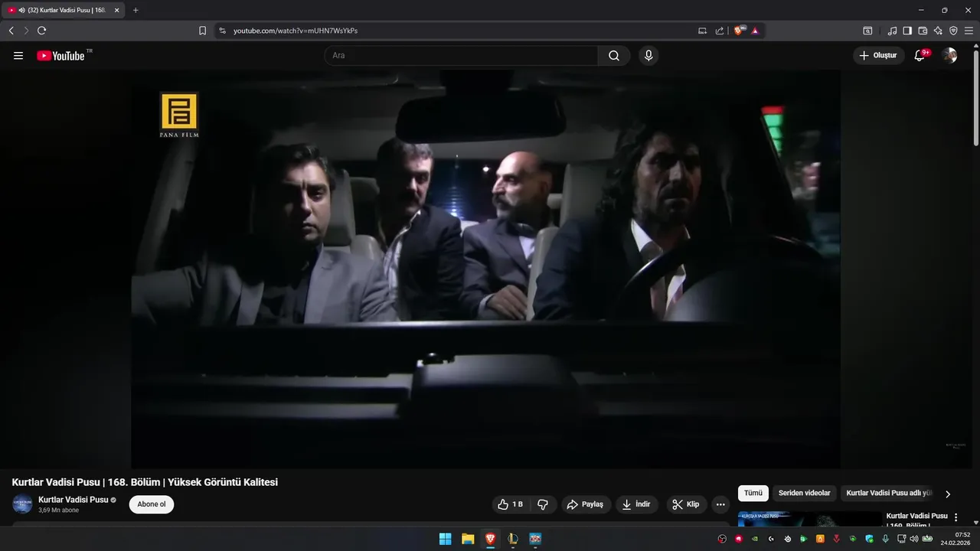Open YouTube notifications bell
This screenshot has height=551, width=980.
[x=920, y=56]
